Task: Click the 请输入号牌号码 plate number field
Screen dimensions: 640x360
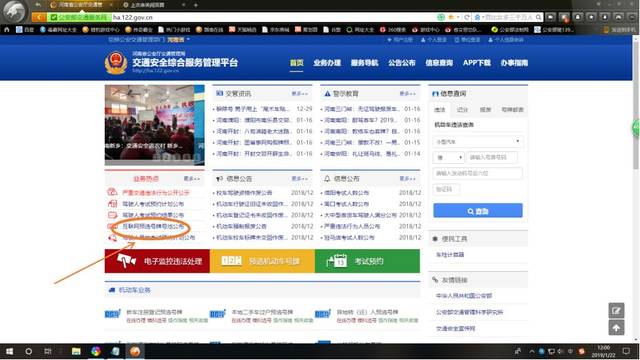Action: click(491, 157)
